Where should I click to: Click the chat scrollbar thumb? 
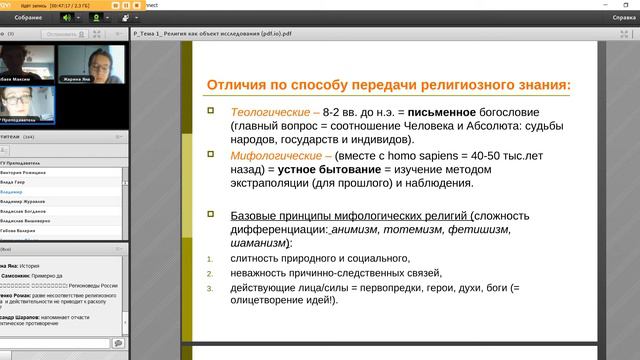pos(125,322)
